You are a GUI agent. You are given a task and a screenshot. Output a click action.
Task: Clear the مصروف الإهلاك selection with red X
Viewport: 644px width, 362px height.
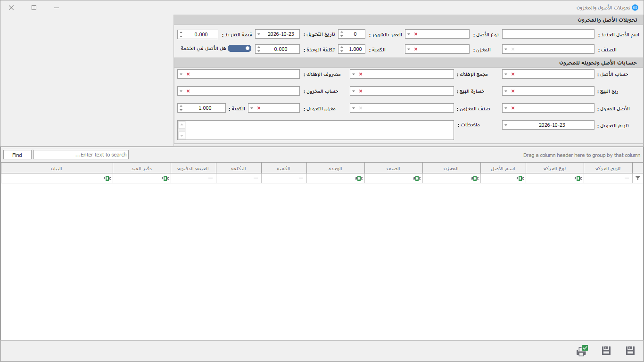pyautogui.click(x=188, y=74)
